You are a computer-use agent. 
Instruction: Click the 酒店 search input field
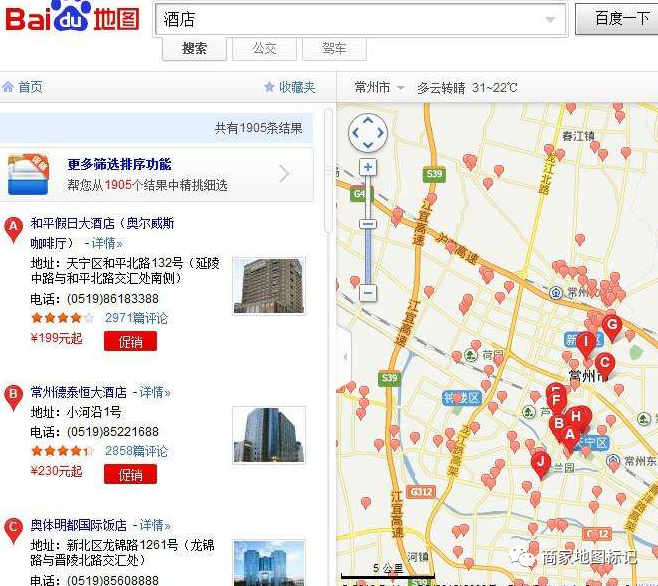pos(350,19)
